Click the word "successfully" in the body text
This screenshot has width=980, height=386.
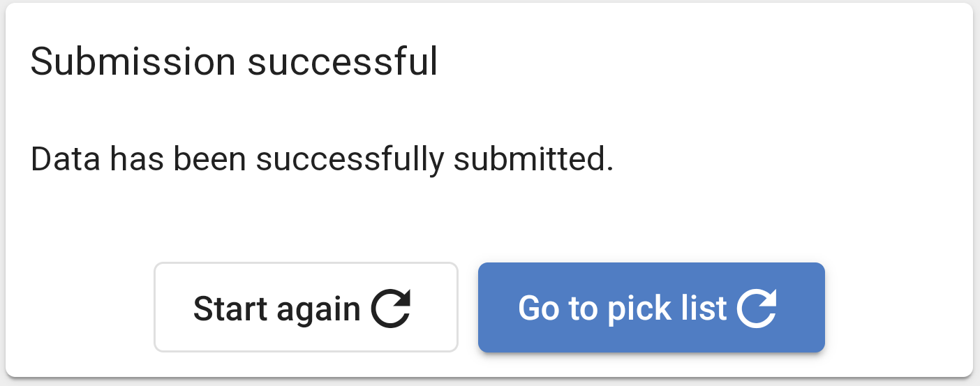[349, 160]
